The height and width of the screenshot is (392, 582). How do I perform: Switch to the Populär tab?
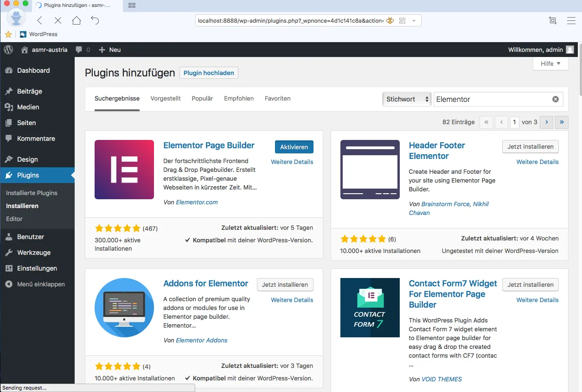[202, 98]
